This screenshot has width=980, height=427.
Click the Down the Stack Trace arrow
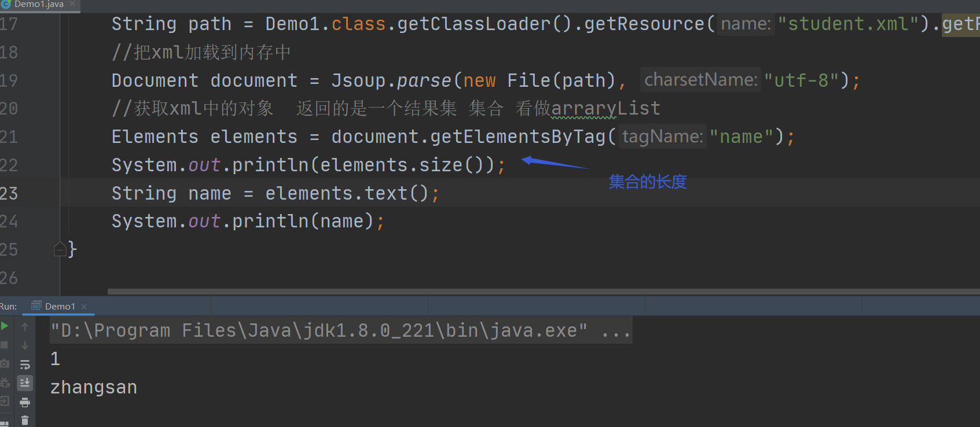(25, 345)
